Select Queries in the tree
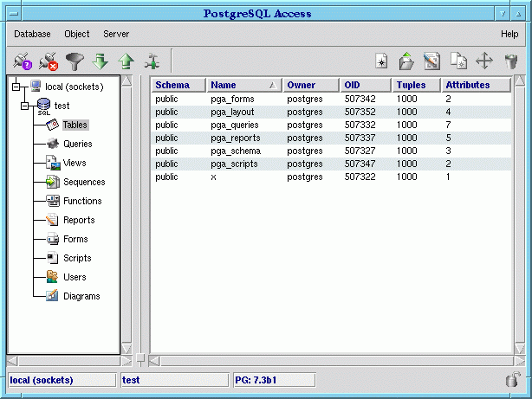This screenshot has width=532, height=399. click(77, 144)
